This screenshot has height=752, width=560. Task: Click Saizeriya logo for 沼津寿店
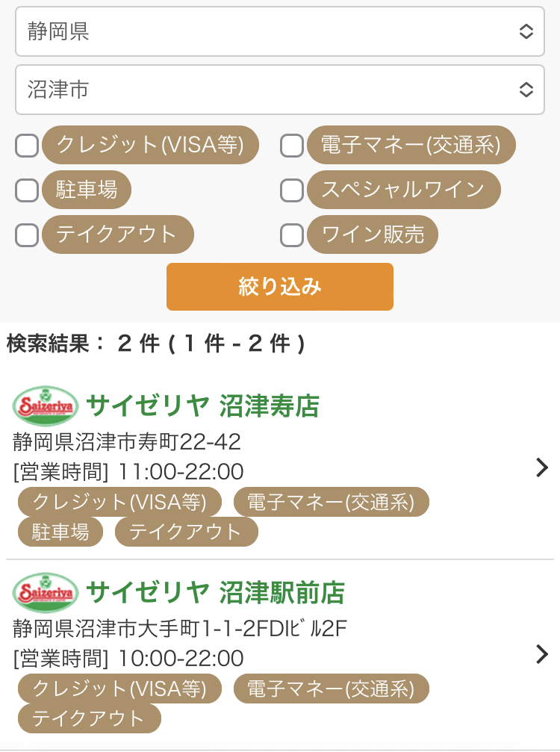coord(45,405)
